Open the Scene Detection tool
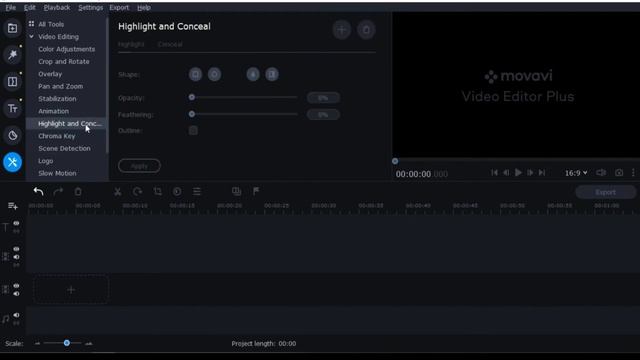Screen dimensions: 640x360 tap(64, 149)
